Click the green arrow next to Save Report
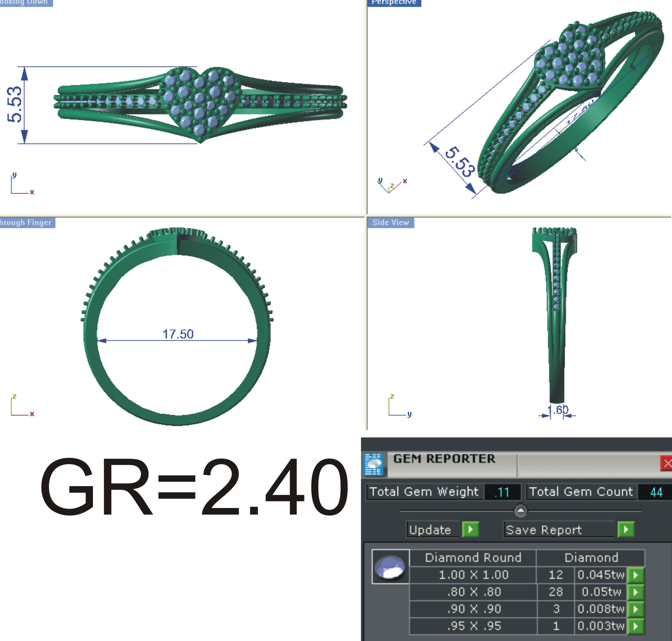Viewport: 672px width, 641px height. tap(626, 529)
